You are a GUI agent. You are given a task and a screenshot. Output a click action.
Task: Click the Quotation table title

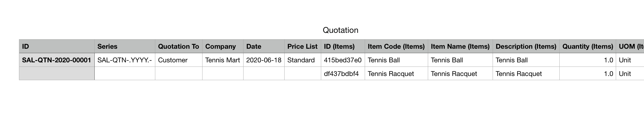(340, 30)
